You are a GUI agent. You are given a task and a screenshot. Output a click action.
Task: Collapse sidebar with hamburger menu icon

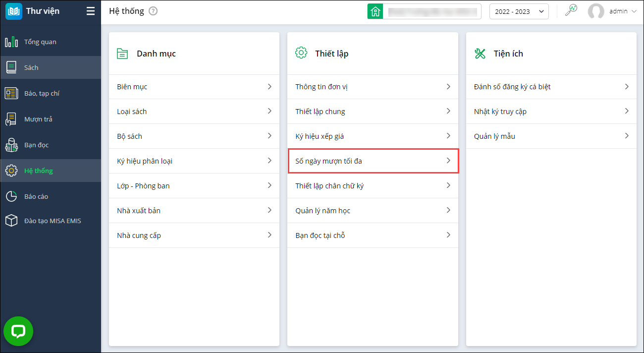click(x=90, y=11)
